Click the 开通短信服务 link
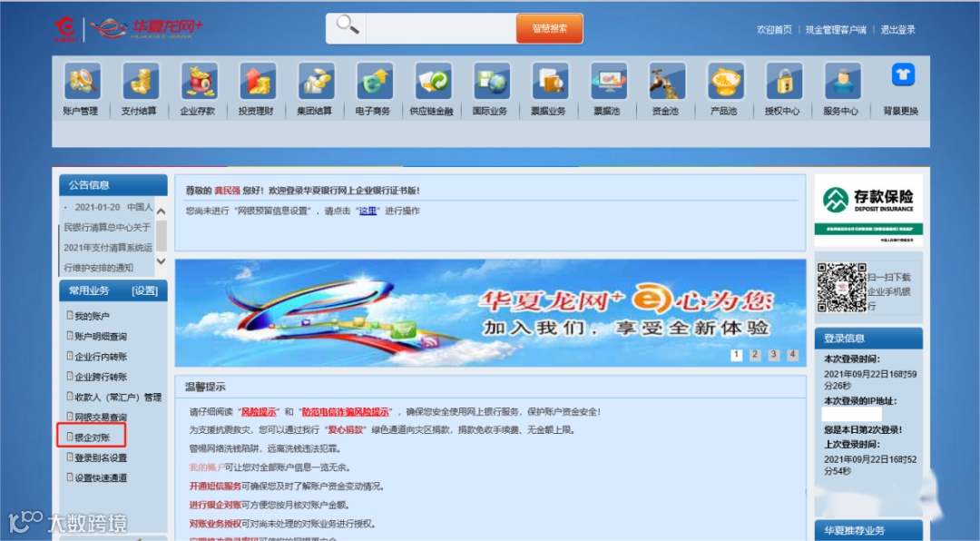 tap(215, 486)
